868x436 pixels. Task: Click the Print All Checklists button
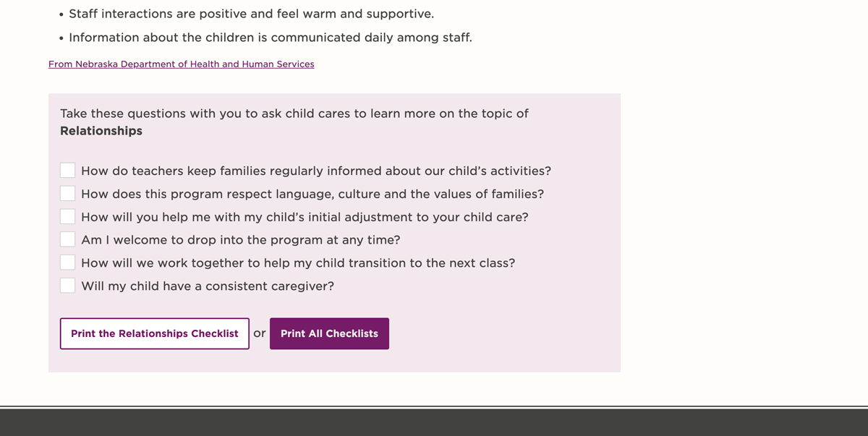click(x=329, y=333)
